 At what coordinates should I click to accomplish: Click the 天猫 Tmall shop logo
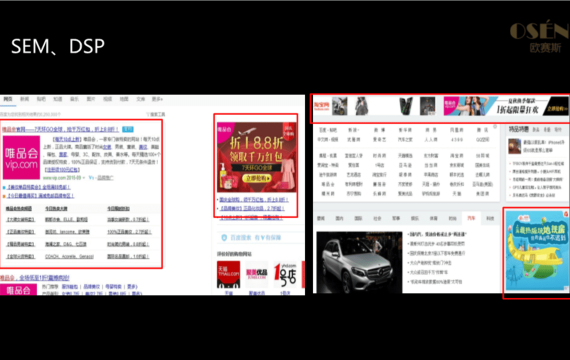228,275
